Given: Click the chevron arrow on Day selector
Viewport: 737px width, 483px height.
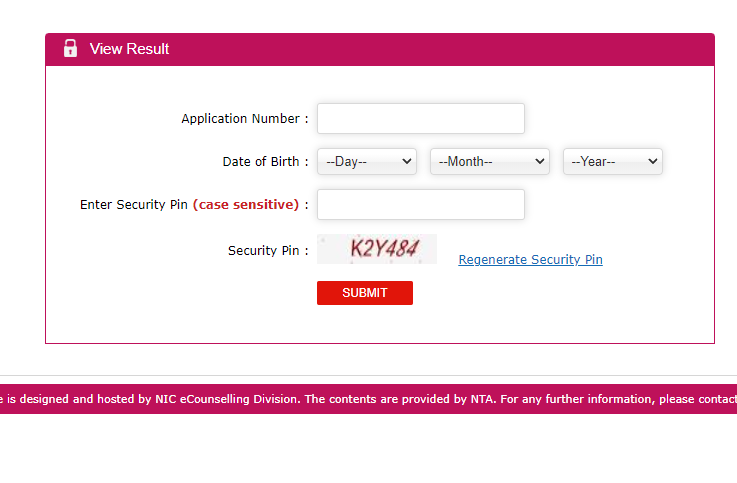Looking at the screenshot, I should (406, 161).
